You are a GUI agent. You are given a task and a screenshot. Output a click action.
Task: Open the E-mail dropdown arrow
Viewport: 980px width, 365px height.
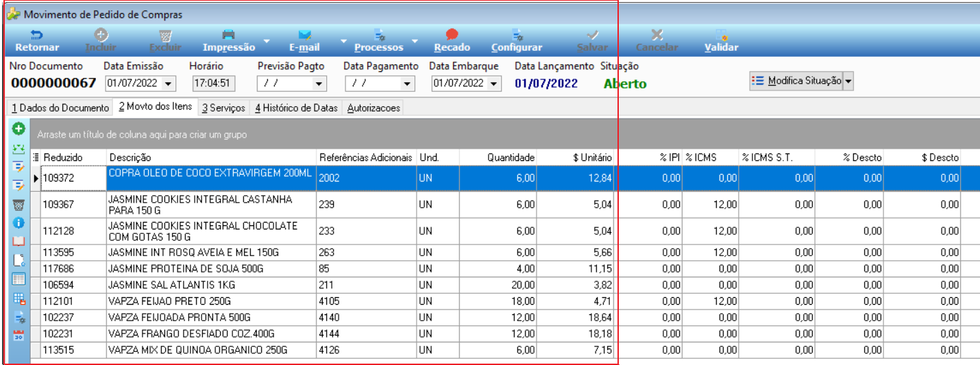click(x=344, y=41)
